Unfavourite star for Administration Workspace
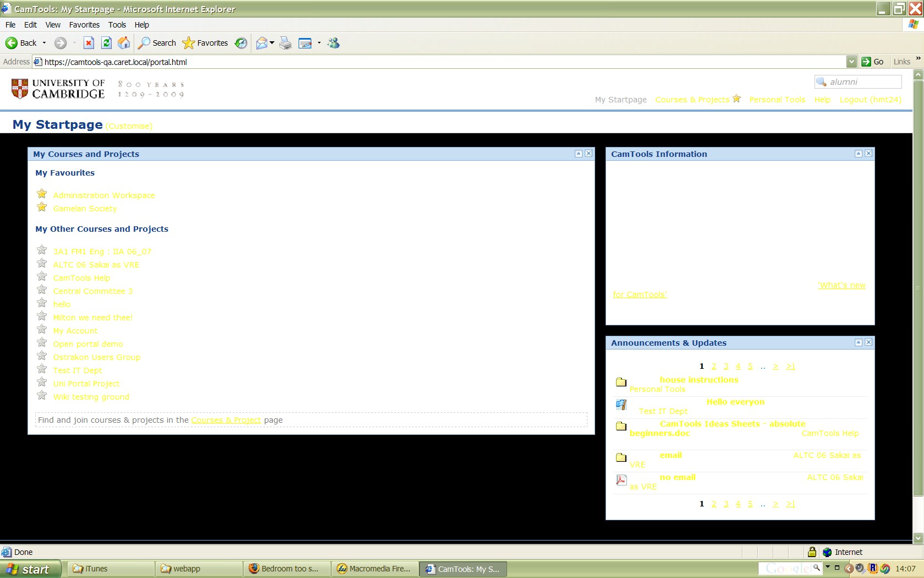 42,194
